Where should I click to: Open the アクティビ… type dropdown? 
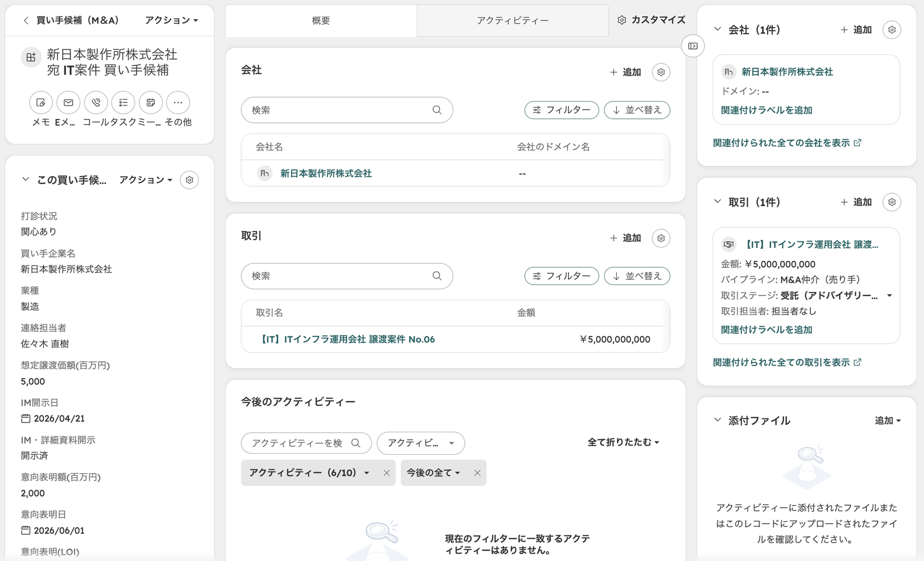(421, 443)
